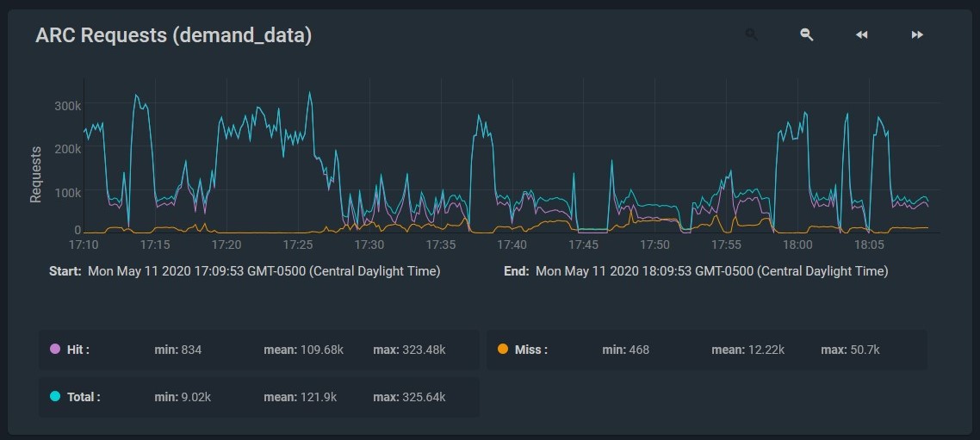Click the Total min 9.02k value
This screenshot has width=980, height=440.
183,397
